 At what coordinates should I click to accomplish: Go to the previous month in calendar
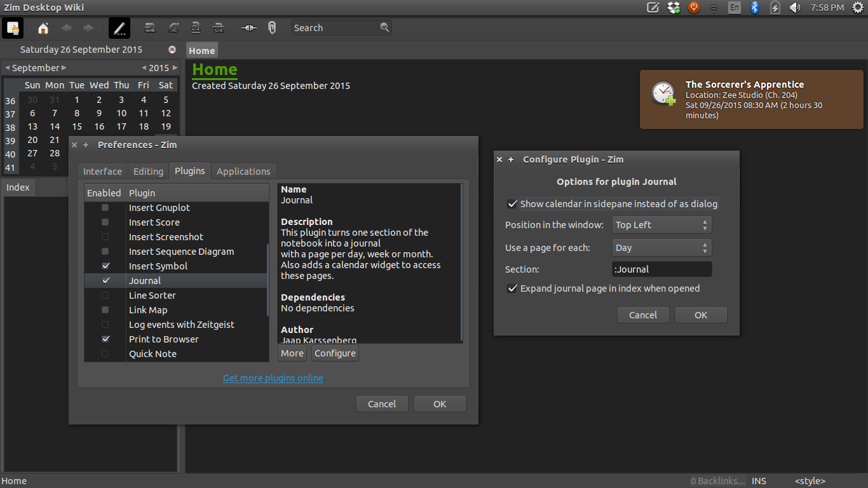8,68
